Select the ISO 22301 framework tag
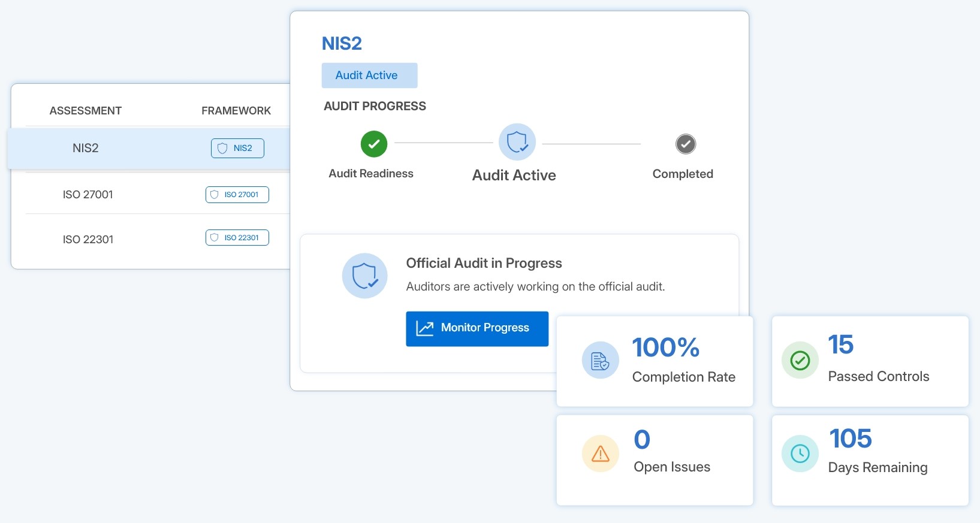Screen dimensions: 980x523 click(x=237, y=238)
